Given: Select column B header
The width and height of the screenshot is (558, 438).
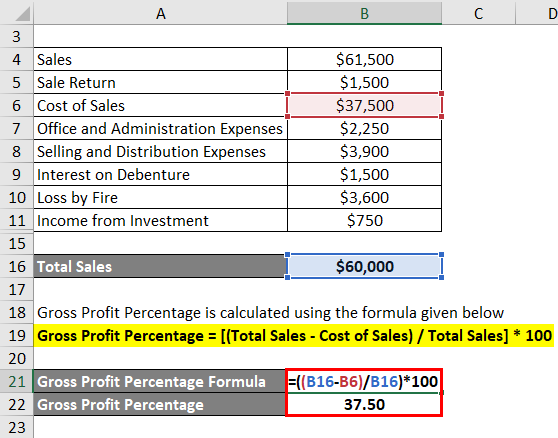Looking at the screenshot, I should (364, 13).
